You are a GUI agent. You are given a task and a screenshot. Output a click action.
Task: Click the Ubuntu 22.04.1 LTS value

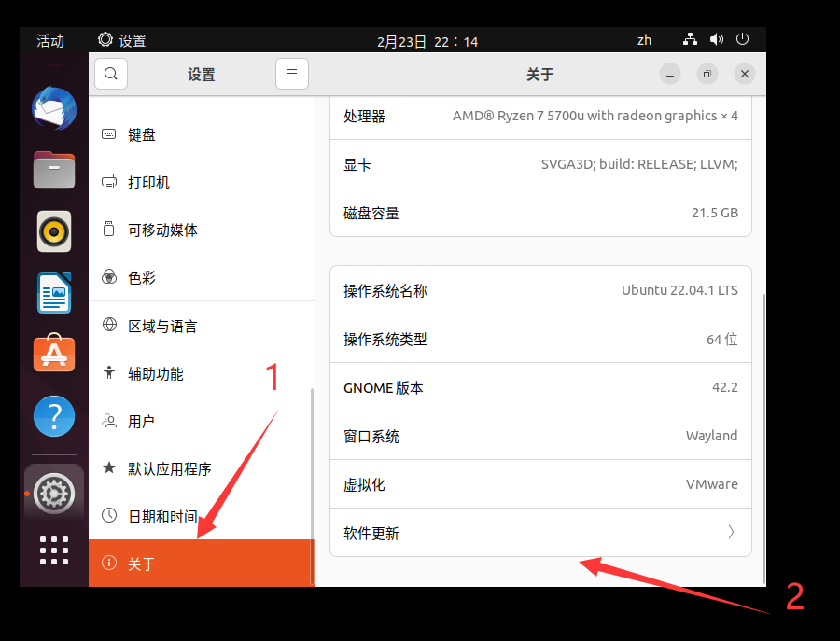[679, 289]
